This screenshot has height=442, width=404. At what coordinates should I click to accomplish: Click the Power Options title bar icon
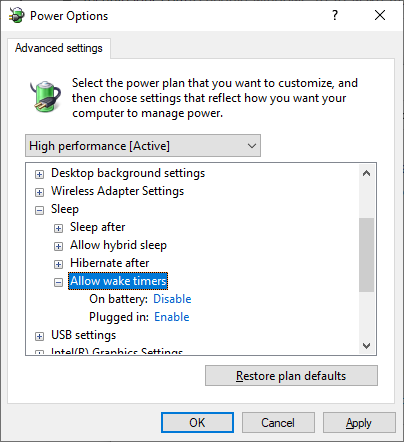tap(17, 15)
